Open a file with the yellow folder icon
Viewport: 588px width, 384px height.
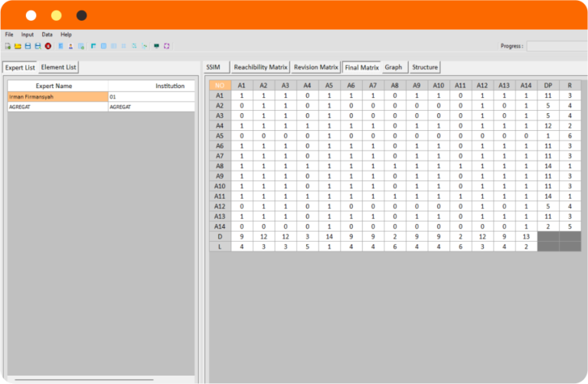point(18,46)
